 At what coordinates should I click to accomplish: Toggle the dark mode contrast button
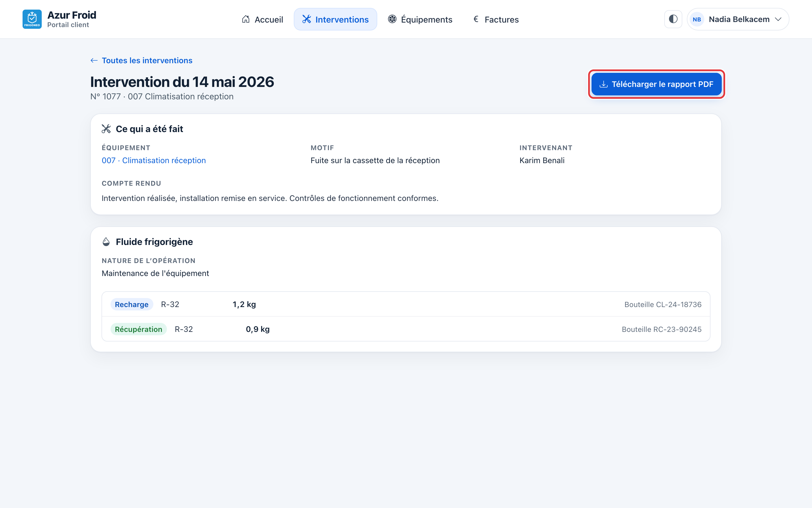[x=673, y=19]
